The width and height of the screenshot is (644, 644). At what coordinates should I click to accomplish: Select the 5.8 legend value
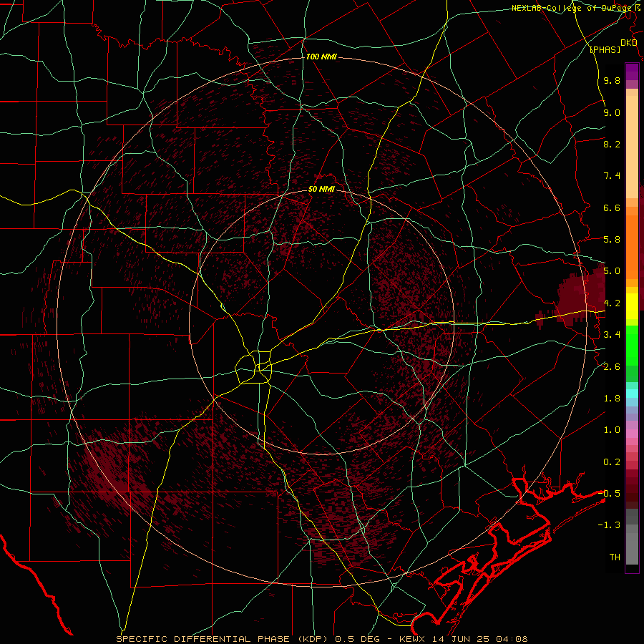[x=612, y=240]
